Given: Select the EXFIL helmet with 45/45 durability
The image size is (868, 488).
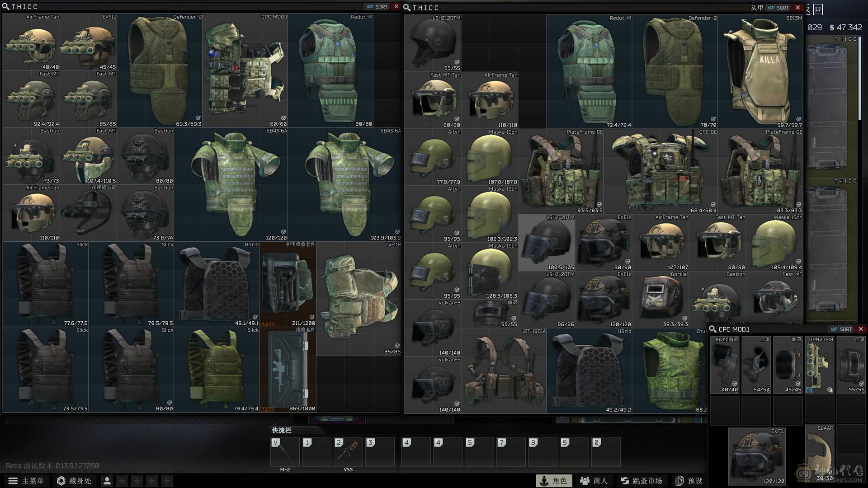Looking at the screenshot, I should pos(89,42).
